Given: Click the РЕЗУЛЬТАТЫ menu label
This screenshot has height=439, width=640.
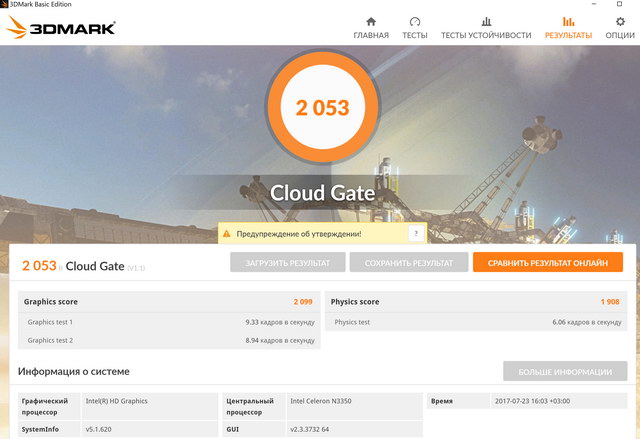Looking at the screenshot, I should 568,35.
